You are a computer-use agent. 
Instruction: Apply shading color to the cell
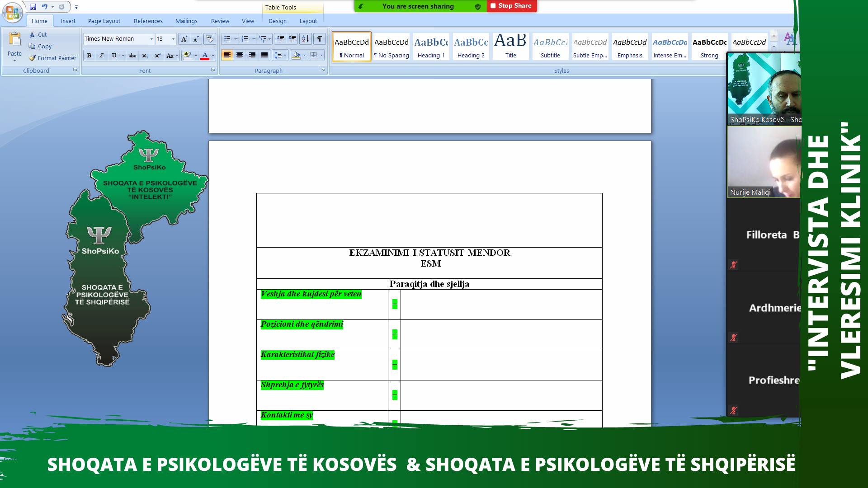296,55
